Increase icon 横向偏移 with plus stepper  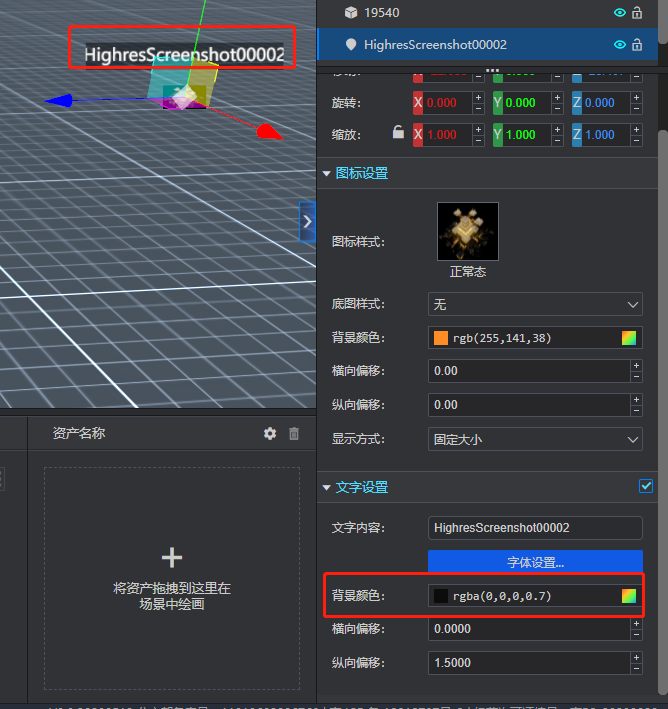[x=636, y=365]
